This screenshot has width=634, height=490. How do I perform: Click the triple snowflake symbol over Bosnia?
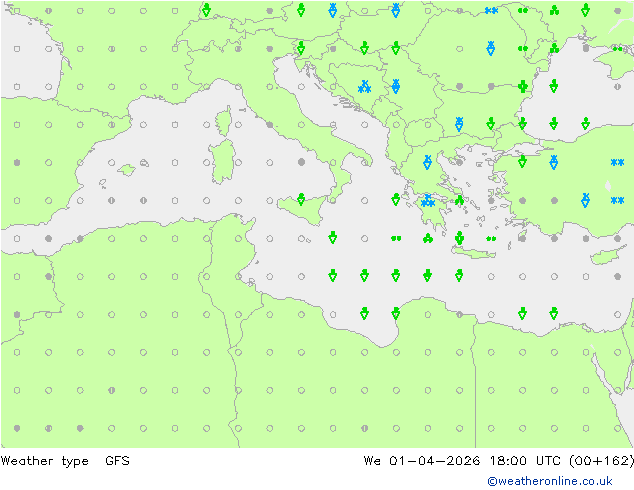[364, 87]
